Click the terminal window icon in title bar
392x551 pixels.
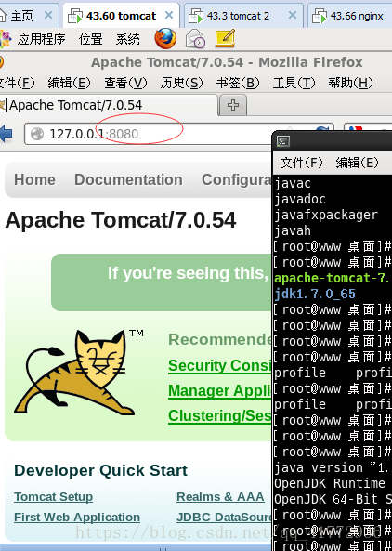[283, 141]
